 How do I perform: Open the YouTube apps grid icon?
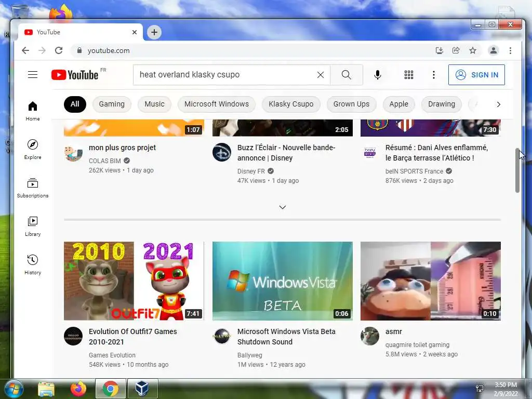pos(409,75)
